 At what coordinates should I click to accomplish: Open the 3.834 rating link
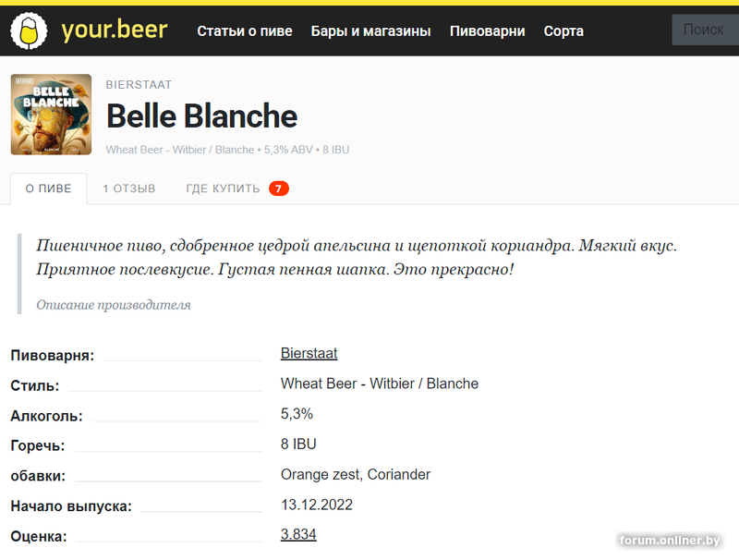pyautogui.click(x=298, y=534)
